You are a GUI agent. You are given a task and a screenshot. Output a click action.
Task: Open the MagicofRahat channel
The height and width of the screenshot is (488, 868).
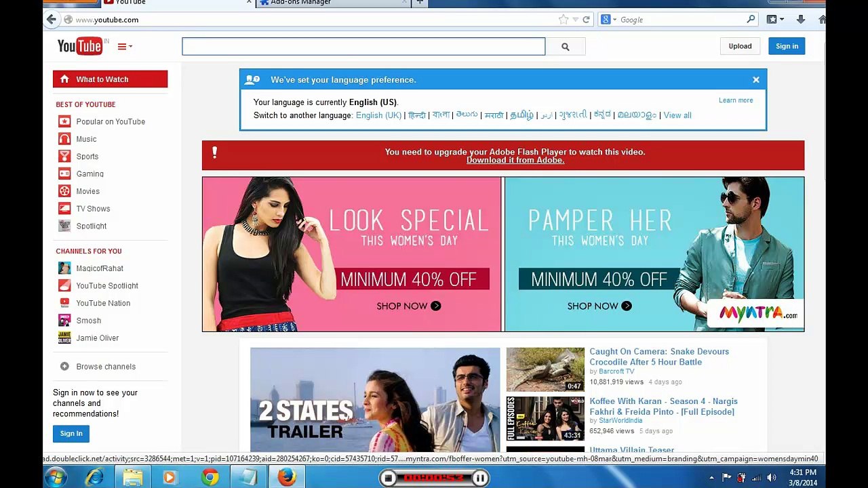(x=100, y=268)
